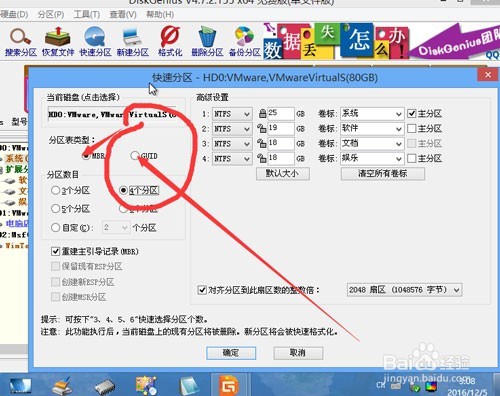Open the Disk (硬盘) menu
500x396 pixels.
pos(13,15)
